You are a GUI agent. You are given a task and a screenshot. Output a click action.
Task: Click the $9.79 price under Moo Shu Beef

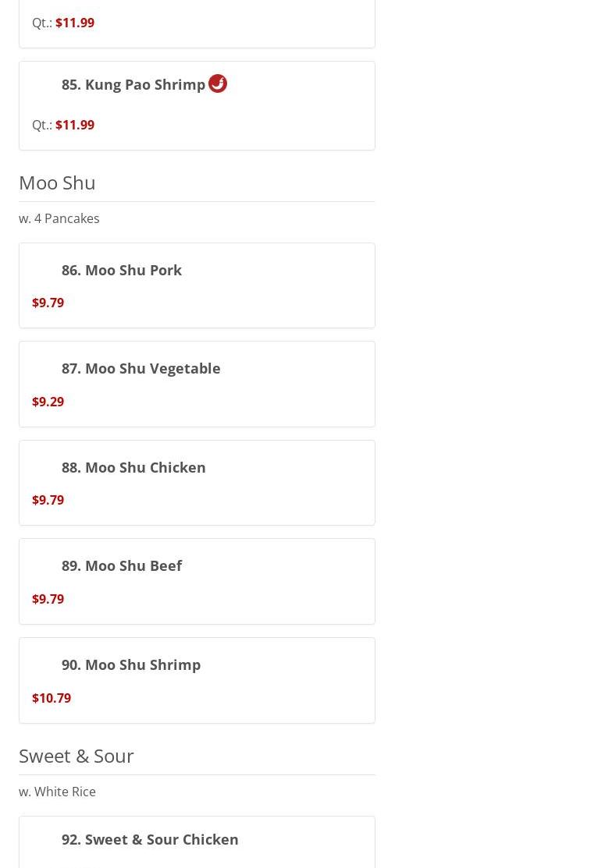coord(48,599)
